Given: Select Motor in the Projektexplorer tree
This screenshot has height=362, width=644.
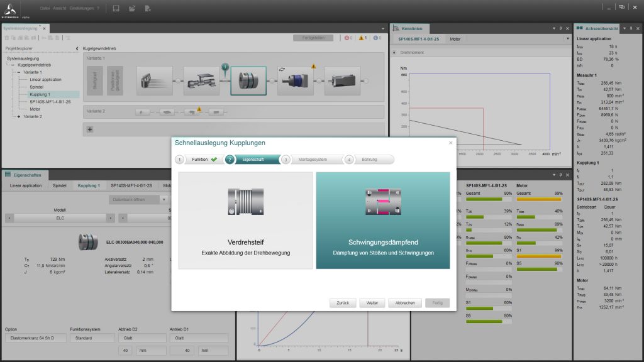Looking at the screenshot, I should point(35,109).
